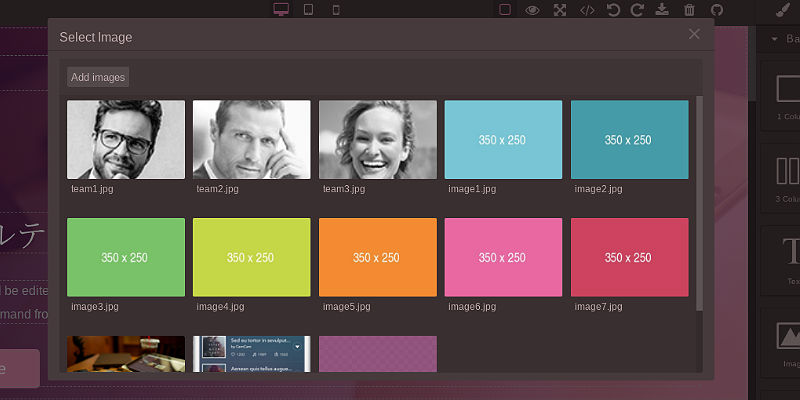Screen dimensions: 800x400
Task: Clear canvas with trash icon
Action: [689, 10]
